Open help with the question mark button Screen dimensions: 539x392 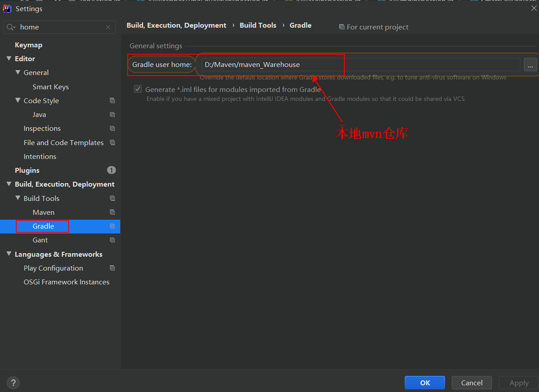(13, 383)
